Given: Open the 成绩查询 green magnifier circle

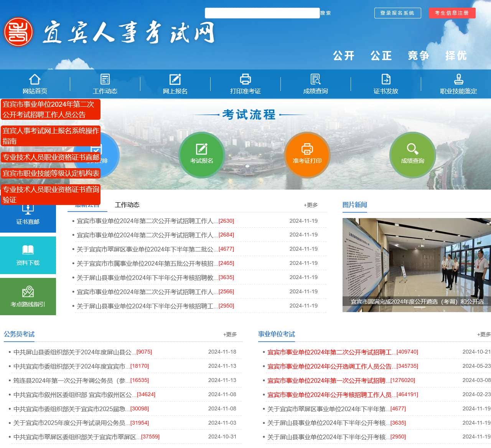Looking at the screenshot, I should (x=412, y=155).
